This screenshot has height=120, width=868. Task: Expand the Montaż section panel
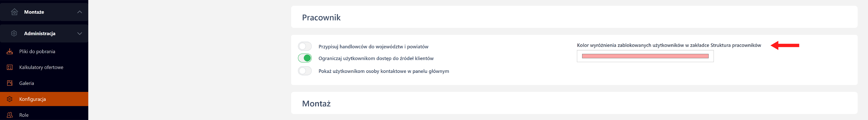coord(316,103)
